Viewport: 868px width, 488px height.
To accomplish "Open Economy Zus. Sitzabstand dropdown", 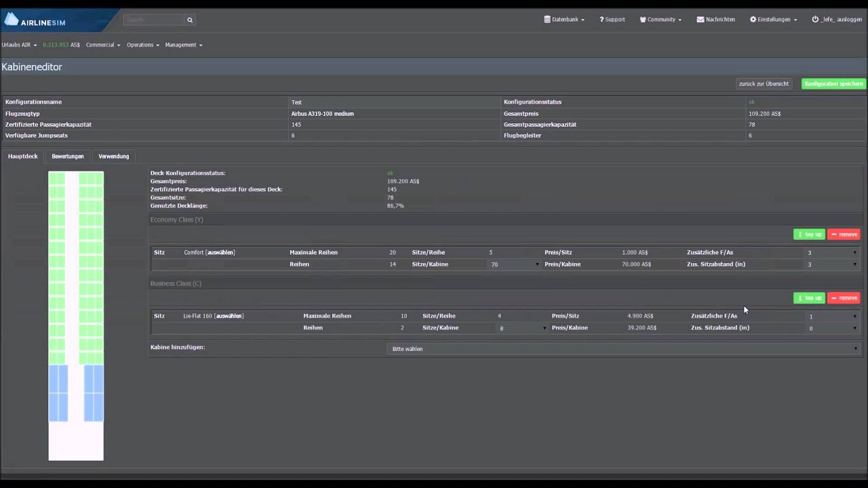I will [x=831, y=264].
